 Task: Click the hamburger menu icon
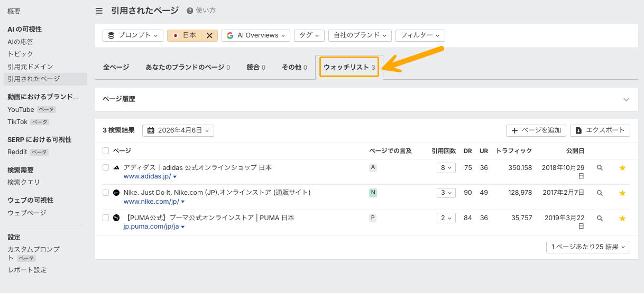click(x=99, y=11)
